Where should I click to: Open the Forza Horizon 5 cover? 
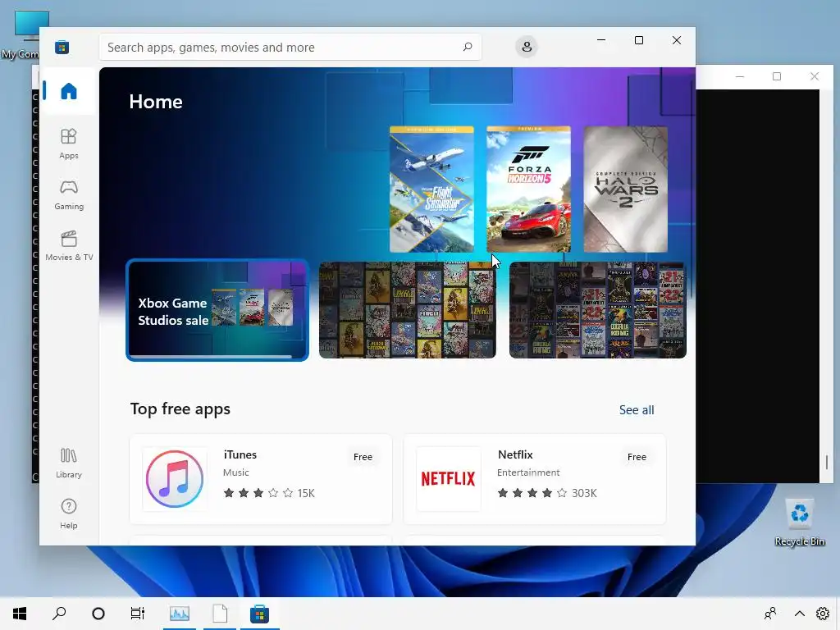click(x=528, y=189)
